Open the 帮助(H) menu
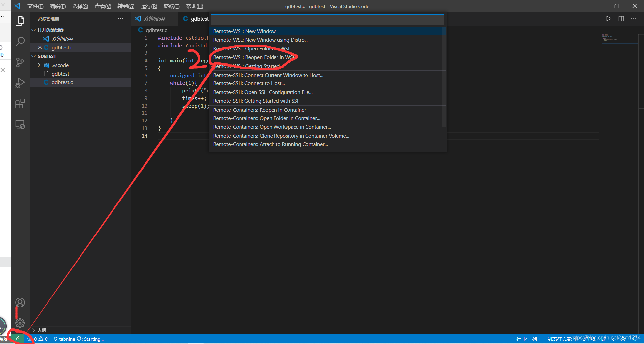644x344 pixels. pyautogui.click(x=195, y=6)
